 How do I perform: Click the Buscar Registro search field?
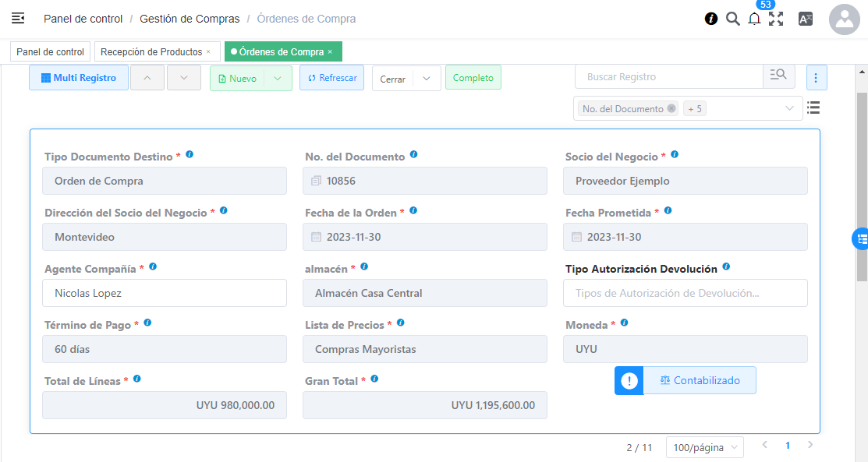point(668,76)
